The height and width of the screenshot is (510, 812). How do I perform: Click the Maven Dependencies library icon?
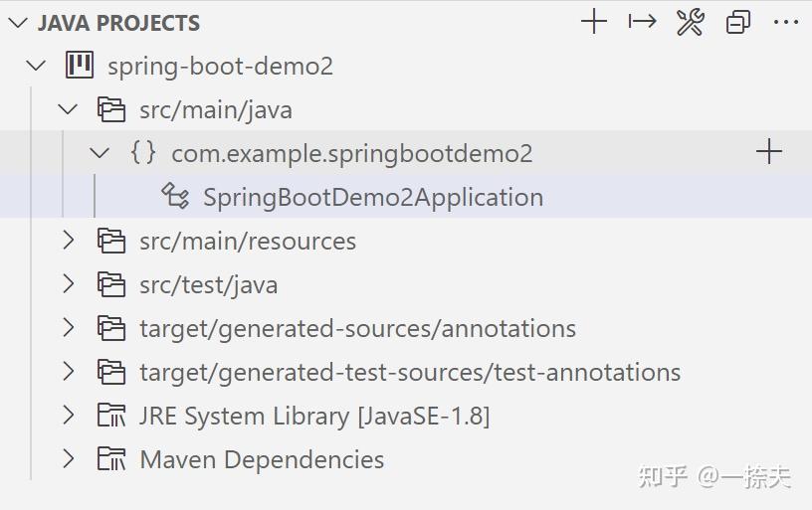tap(111, 458)
